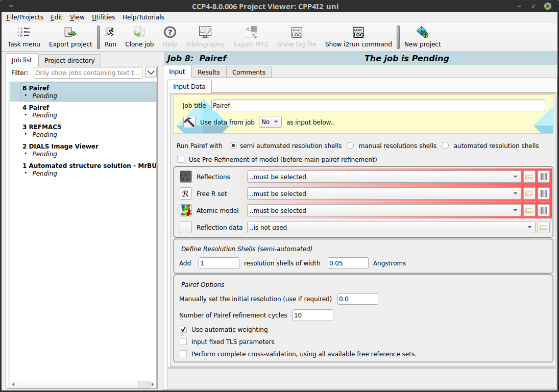Switch to the Results tab

209,72
